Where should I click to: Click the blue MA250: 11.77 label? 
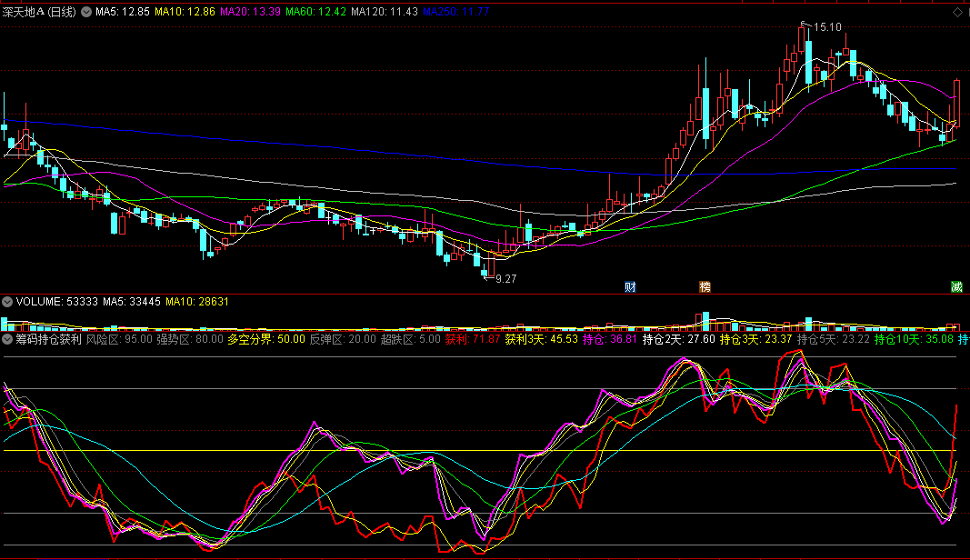coord(456,12)
